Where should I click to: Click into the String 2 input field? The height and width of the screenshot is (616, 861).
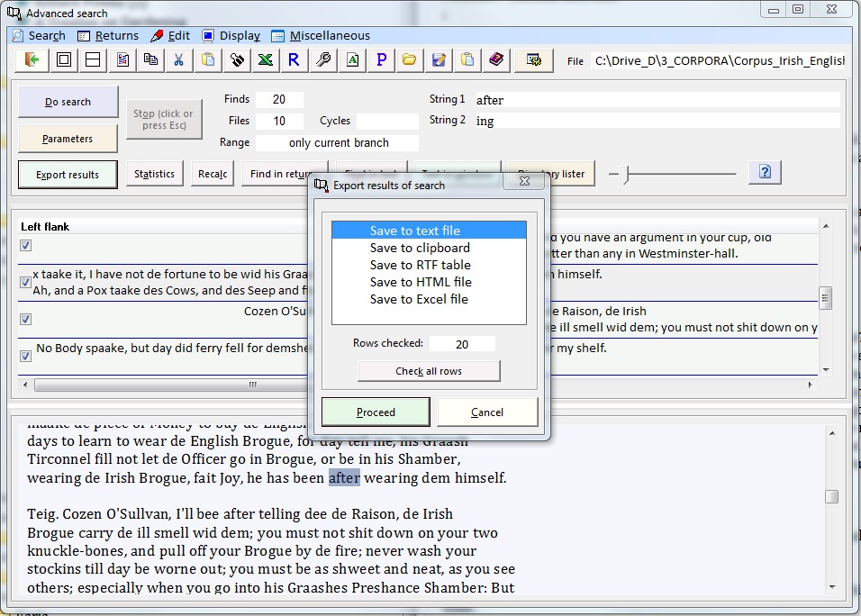click(x=656, y=121)
